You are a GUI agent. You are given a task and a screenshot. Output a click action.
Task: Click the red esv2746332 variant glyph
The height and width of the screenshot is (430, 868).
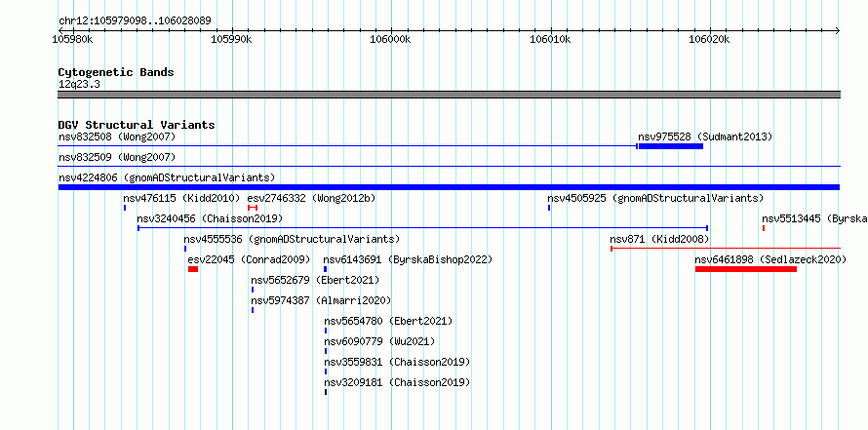click(x=253, y=208)
